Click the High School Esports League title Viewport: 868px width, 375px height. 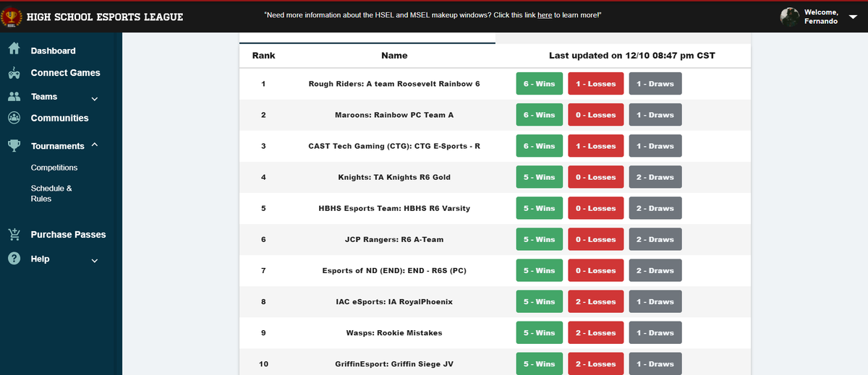point(105,17)
